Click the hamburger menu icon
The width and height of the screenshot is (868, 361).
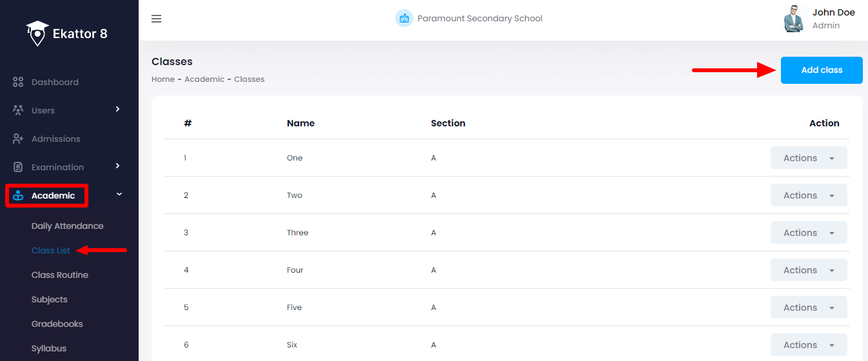[156, 19]
